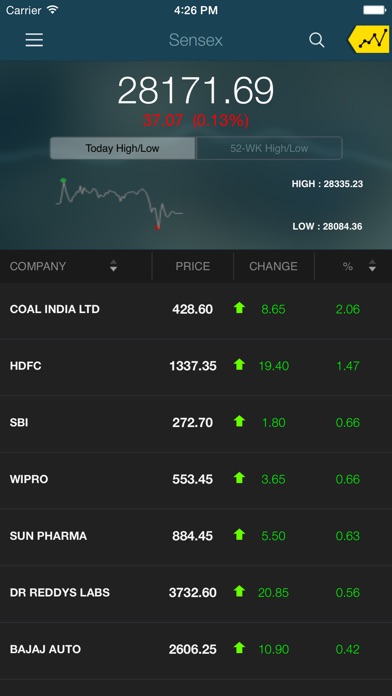Tap the Wi-Fi status icon
The height and width of the screenshot is (696, 392).
(53, 10)
